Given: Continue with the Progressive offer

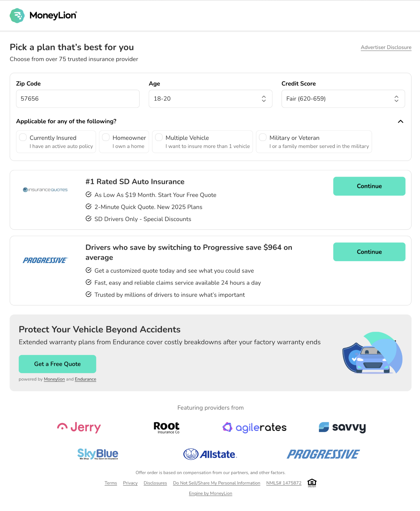Looking at the screenshot, I should click(369, 252).
